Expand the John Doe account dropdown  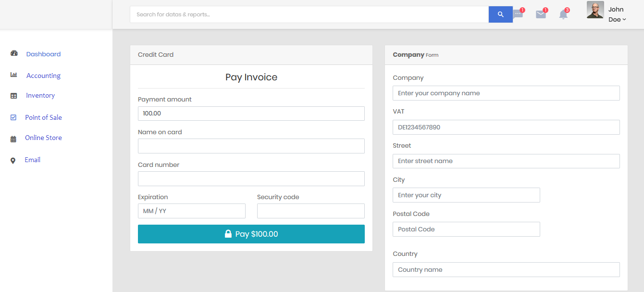pyautogui.click(x=617, y=14)
